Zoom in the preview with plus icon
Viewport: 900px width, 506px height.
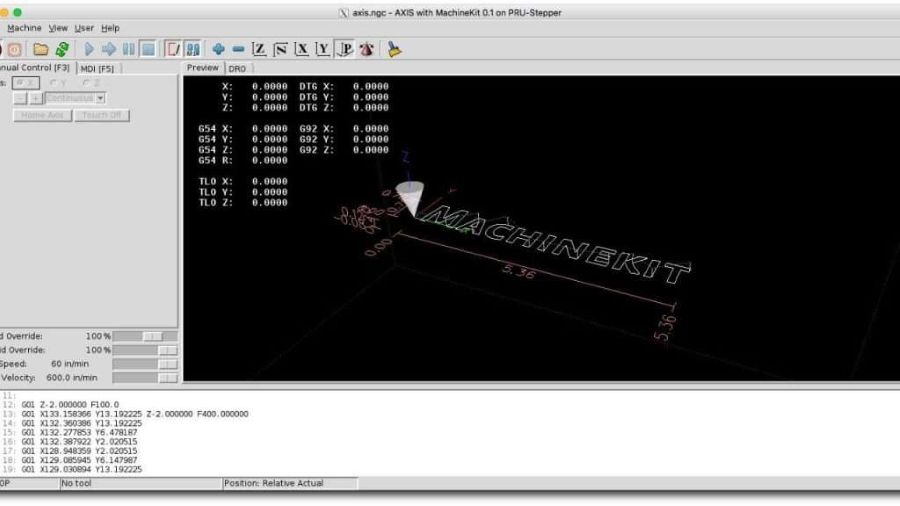[218, 50]
